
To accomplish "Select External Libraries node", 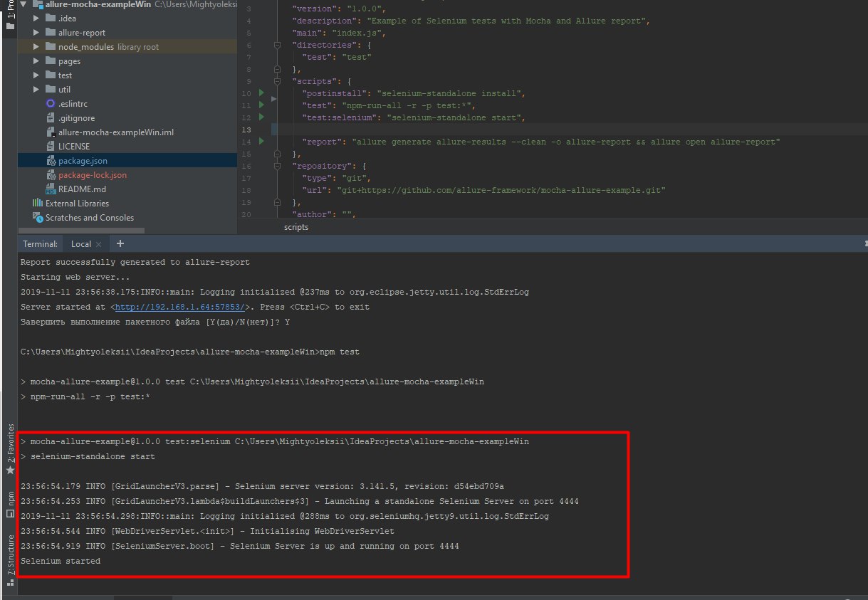I will point(77,204).
